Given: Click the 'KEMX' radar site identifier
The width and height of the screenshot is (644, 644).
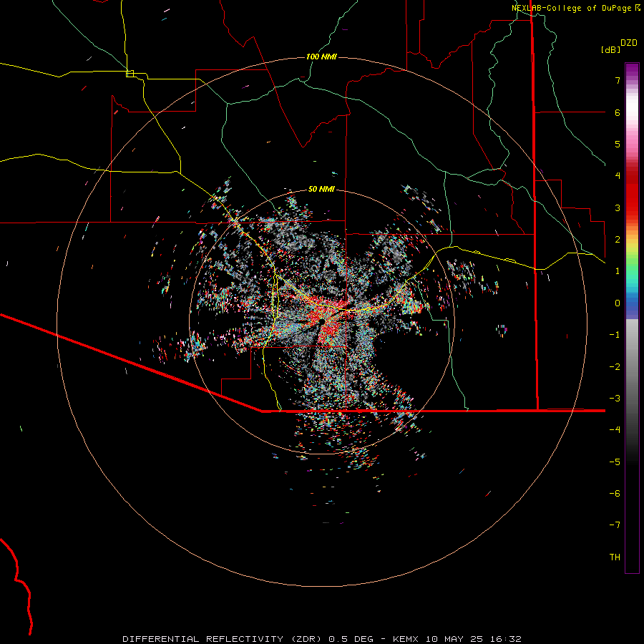Looking at the screenshot, I should point(406,639).
